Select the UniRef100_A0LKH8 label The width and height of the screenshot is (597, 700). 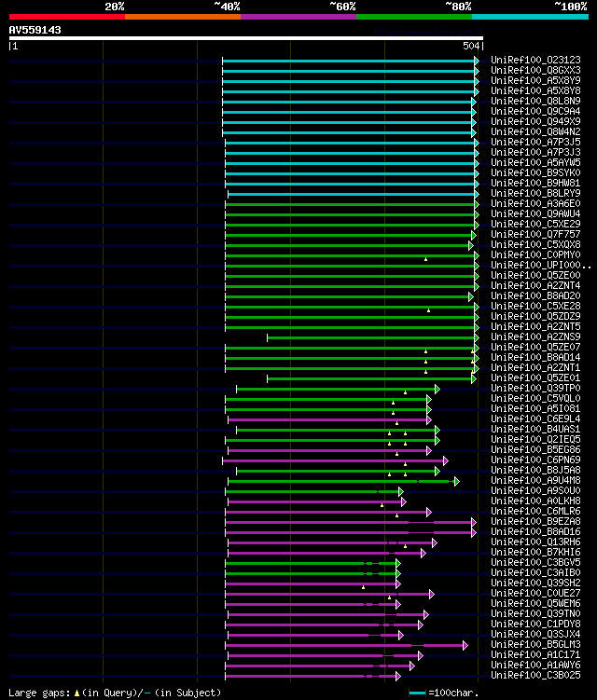535,501
